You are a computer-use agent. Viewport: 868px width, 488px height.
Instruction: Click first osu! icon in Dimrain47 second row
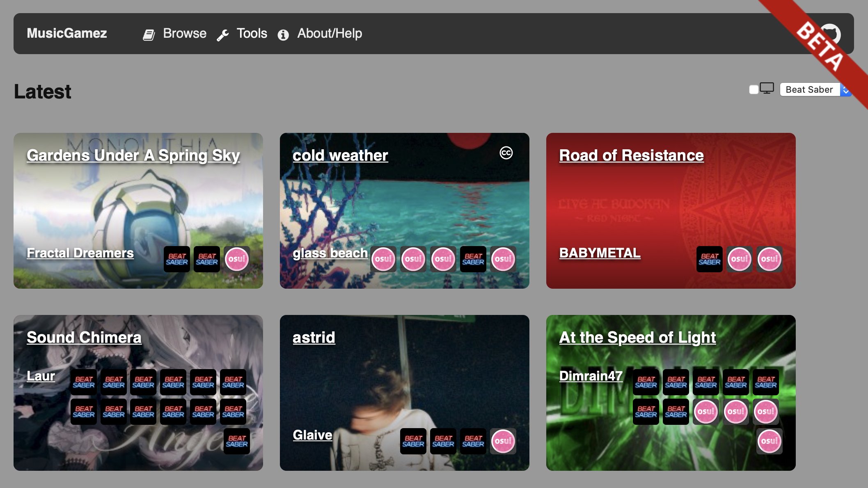[706, 412]
